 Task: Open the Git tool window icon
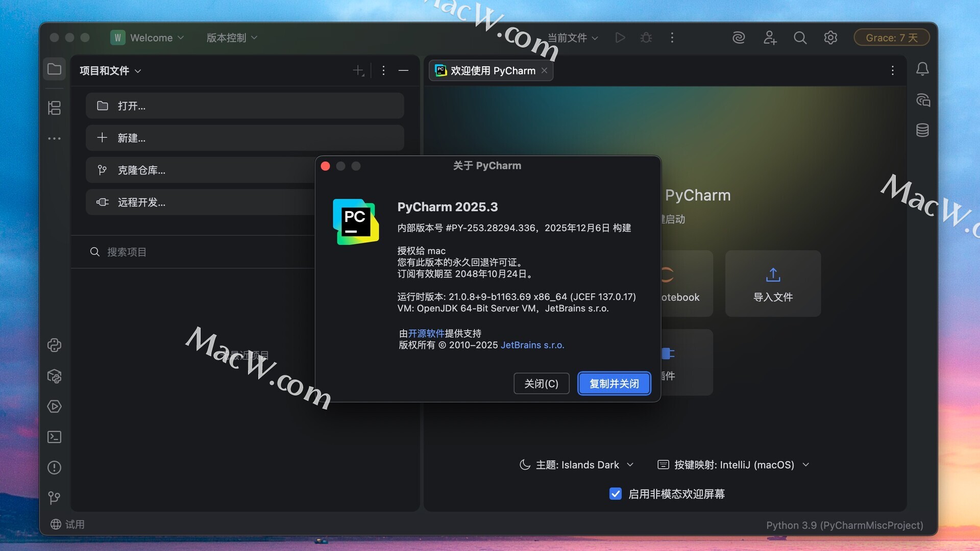click(54, 497)
